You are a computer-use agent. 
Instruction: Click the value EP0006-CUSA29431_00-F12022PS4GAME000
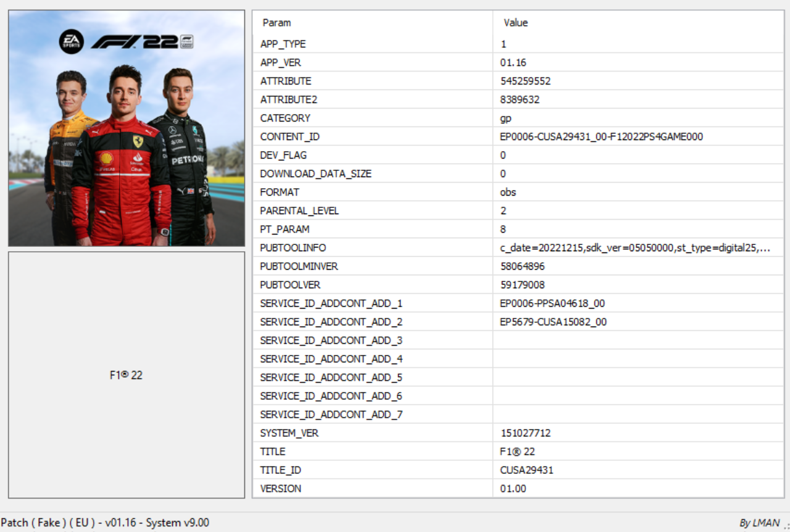(x=601, y=136)
